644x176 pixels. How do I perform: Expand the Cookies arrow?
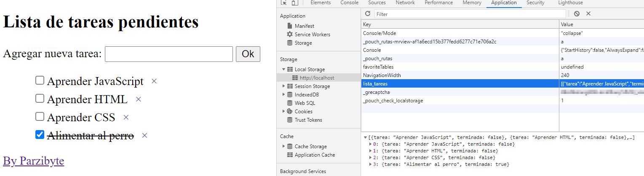click(x=283, y=112)
